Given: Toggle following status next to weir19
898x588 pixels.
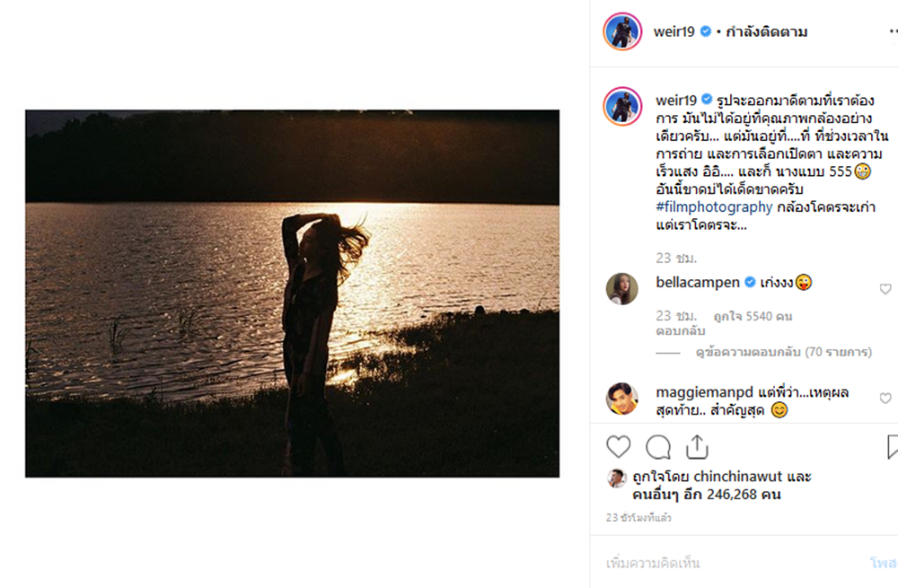Looking at the screenshot, I should [767, 32].
